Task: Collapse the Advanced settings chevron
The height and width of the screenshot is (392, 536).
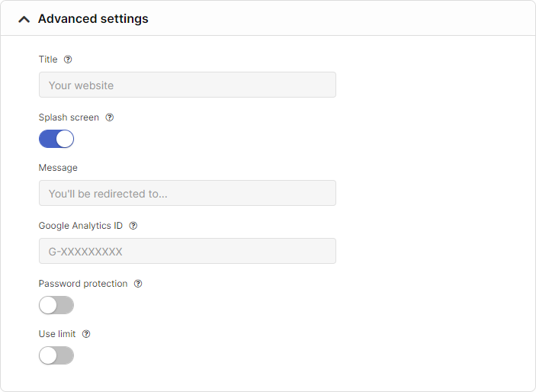Action: 24,19
